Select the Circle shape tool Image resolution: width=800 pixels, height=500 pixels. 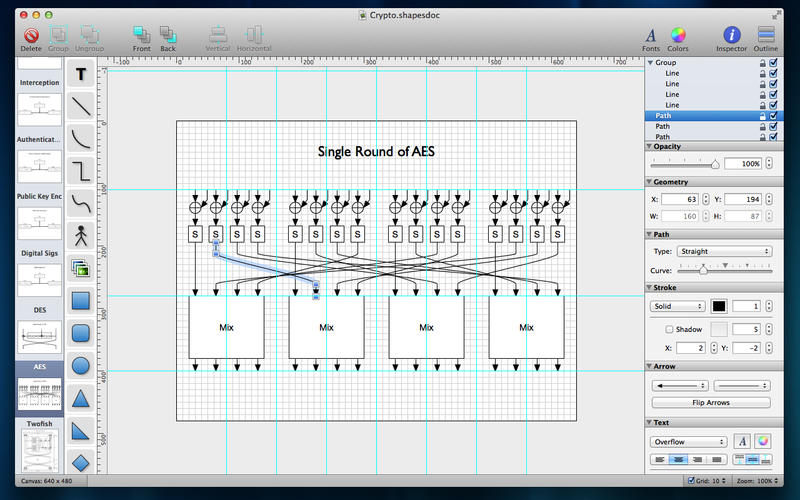tap(81, 366)
